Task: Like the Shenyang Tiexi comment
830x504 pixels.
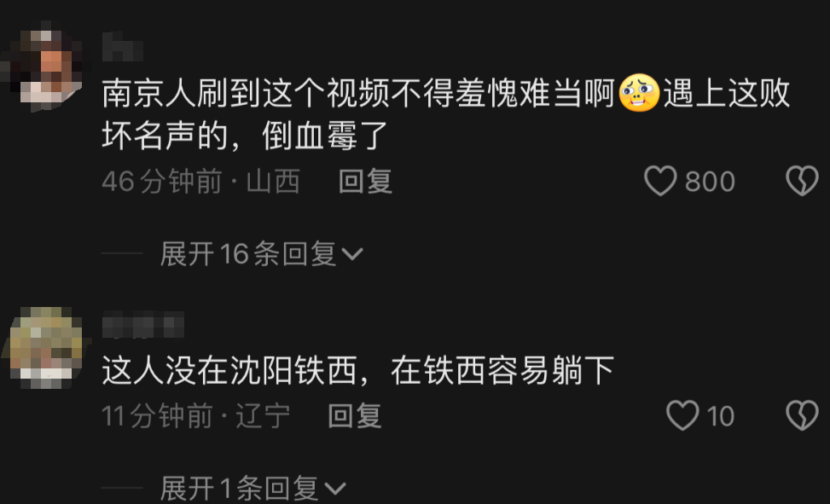Action: (x=682, y=415)
